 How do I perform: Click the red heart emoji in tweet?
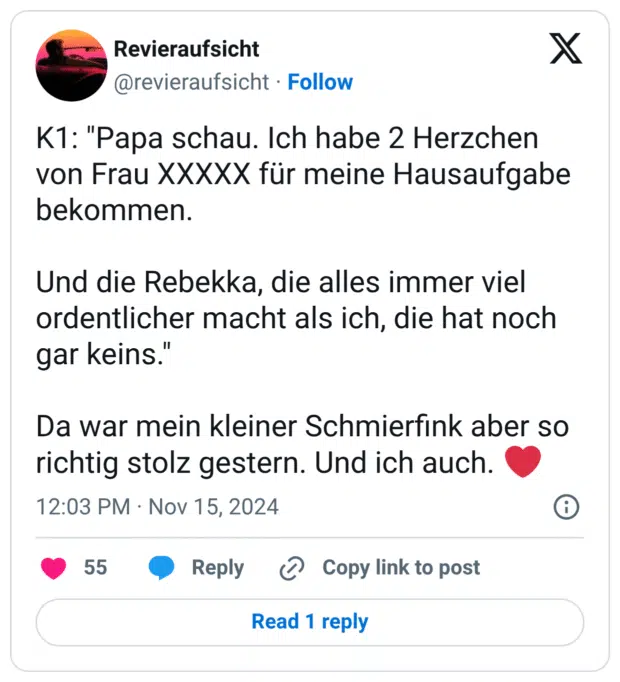pos(524,463)
